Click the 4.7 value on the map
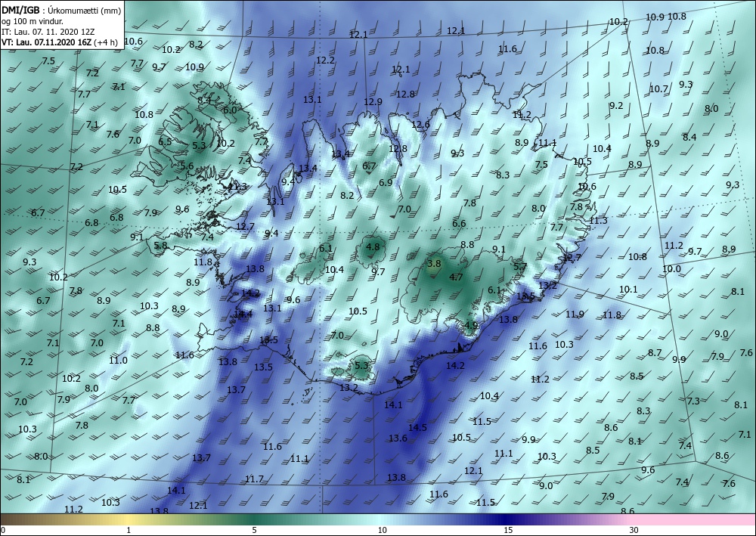756x536 pixels. point(456,277)
